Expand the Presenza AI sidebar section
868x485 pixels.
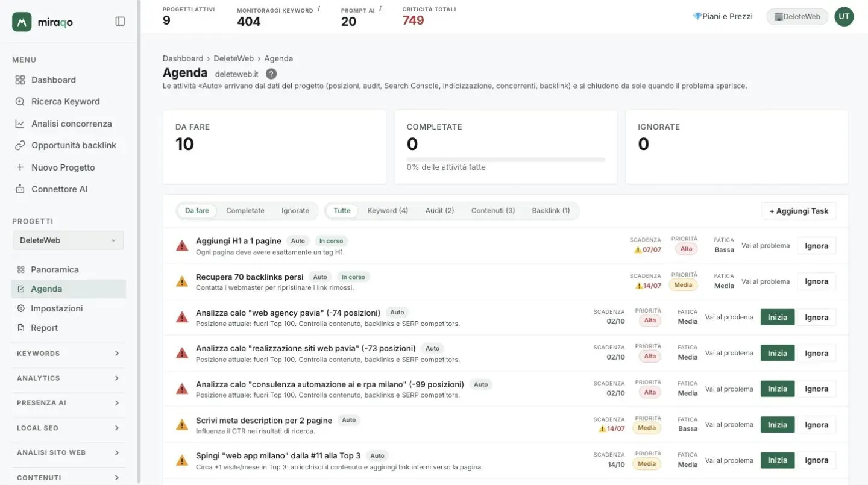69,403
